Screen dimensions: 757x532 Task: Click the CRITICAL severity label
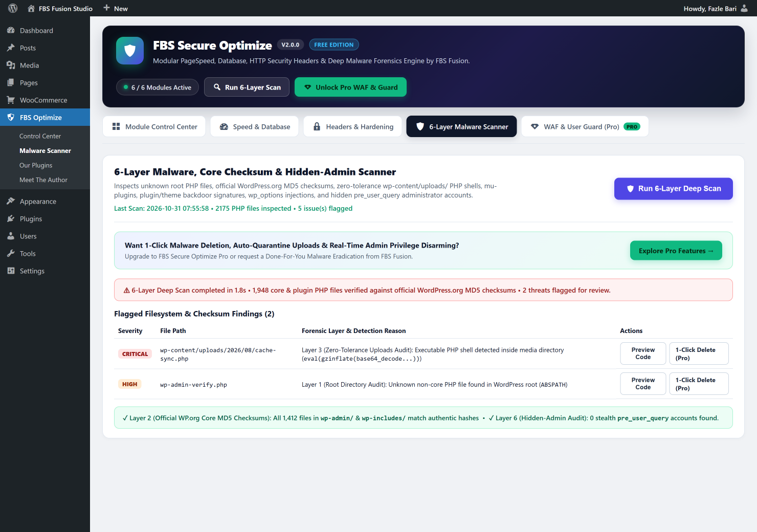pos(135,354)
